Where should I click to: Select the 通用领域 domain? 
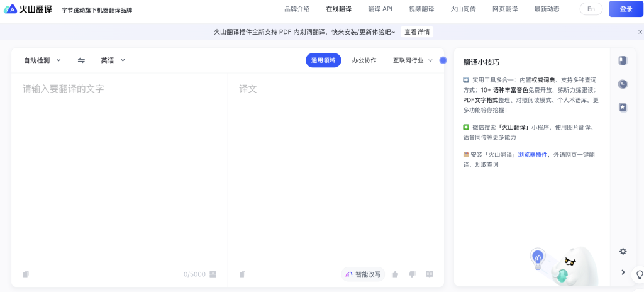tap(323, 60)
